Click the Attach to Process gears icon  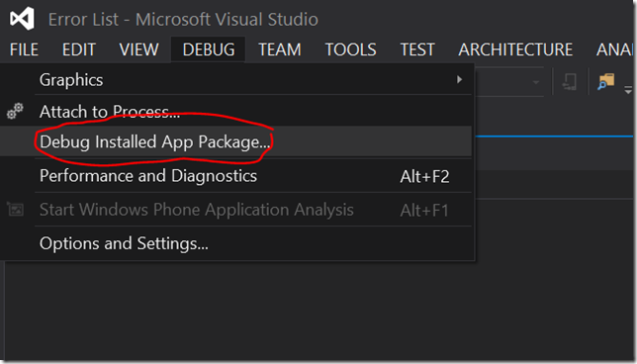pos(15,111)
